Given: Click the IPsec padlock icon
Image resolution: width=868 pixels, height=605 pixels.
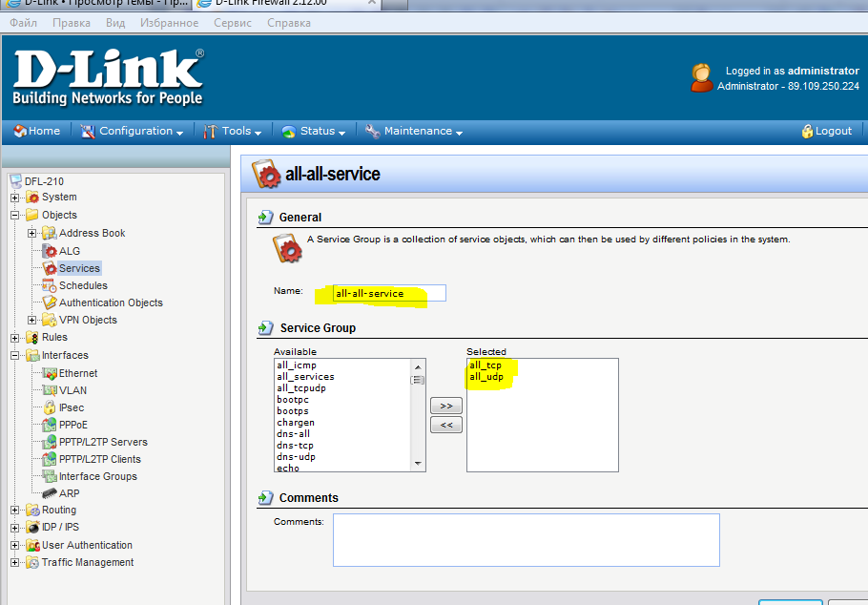Looking at the screenshot, I should tap(50, 407).
